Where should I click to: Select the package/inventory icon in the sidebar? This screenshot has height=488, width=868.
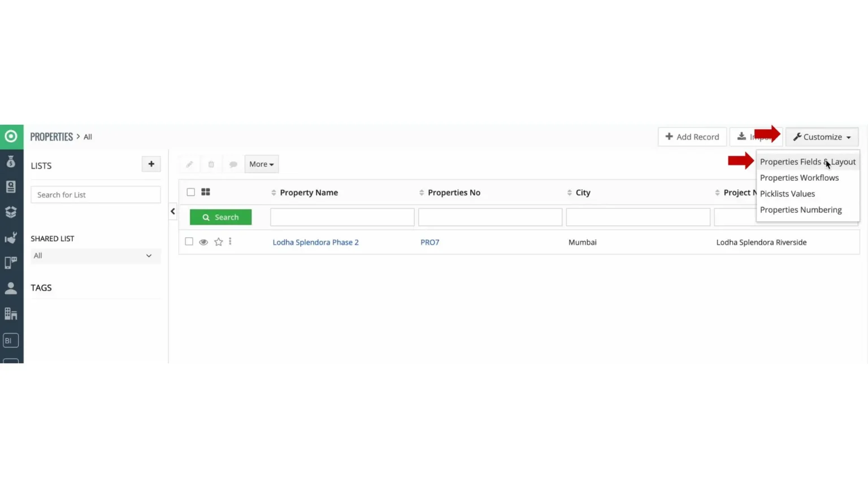click(11, 212)
